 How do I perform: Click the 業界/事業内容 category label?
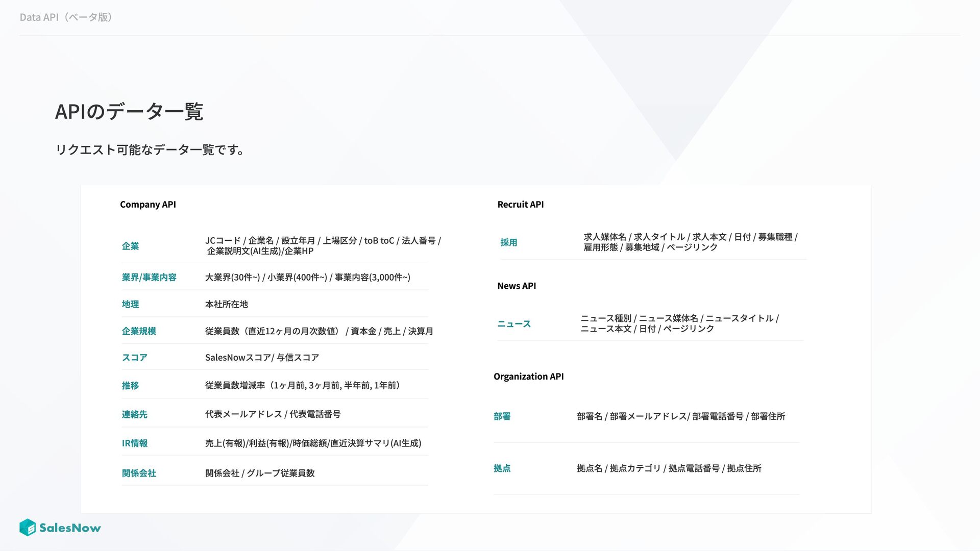(149, 278)
